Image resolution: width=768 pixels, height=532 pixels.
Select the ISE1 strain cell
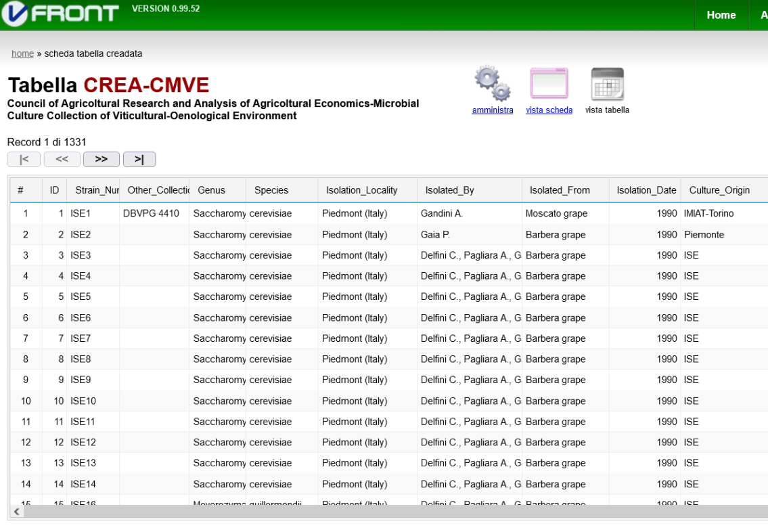pyautogui.click(x=93, y=214)
